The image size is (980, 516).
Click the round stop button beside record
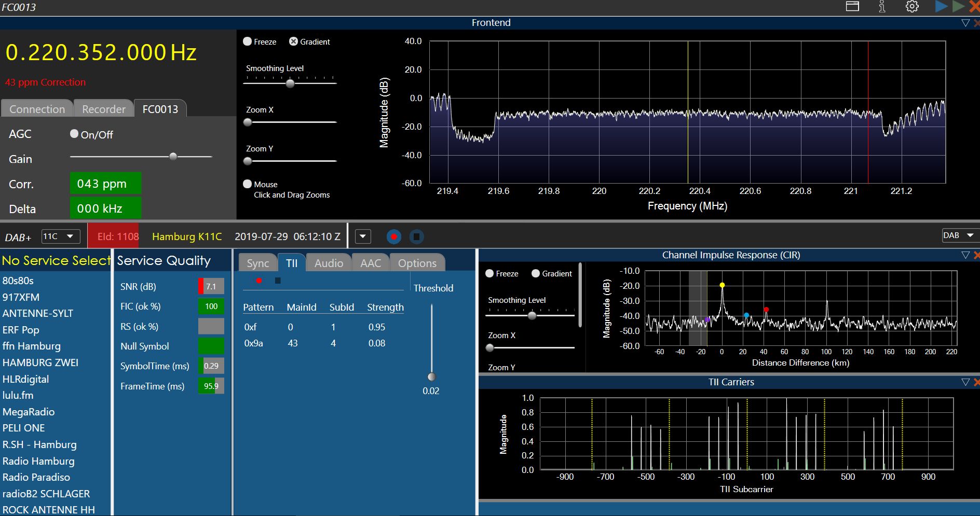(416, 237)
